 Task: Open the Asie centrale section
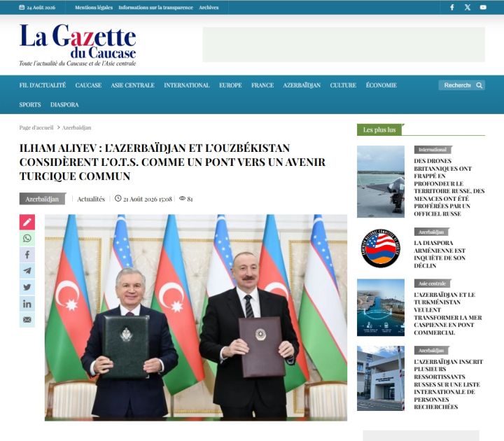pyautogui.click(x=133, y=85)
